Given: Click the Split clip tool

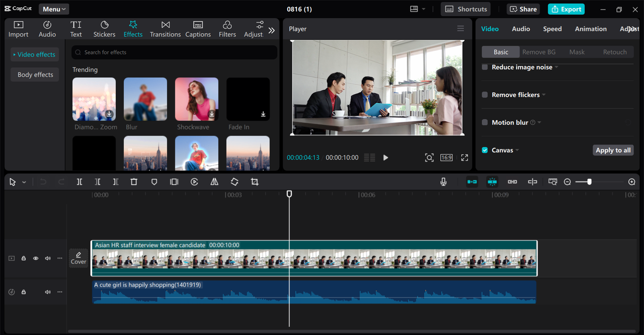Looking at the screenshot, I should click(x=79, y=182).
